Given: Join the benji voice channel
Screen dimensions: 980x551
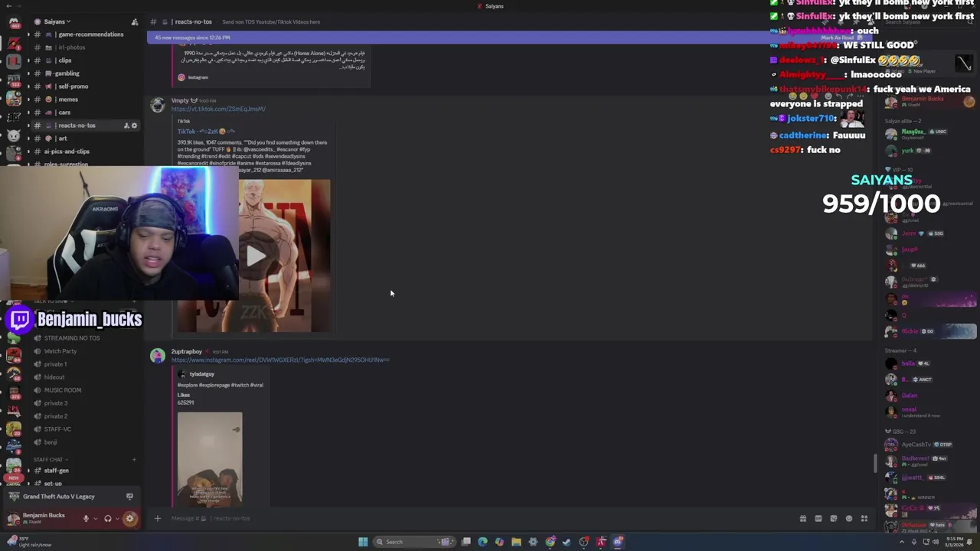Looking at the screenshot, I should click(x=51, y=442).
